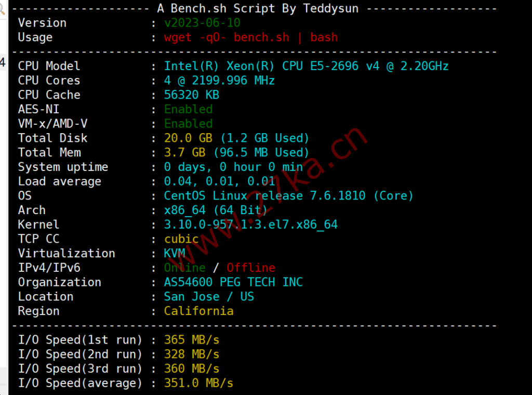532x395 pixels.
Task: Select the "IPv4/IPv6" label
Action: pos(49,268)
